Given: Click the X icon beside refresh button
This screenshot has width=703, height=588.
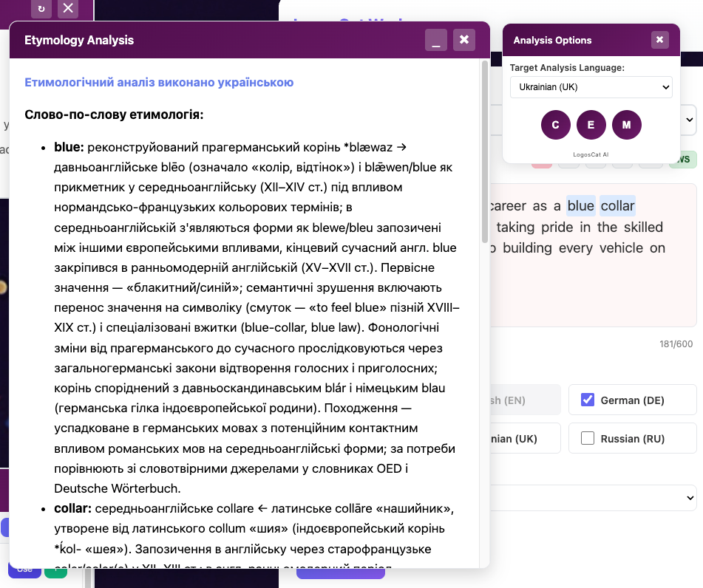Looking at the screenshot, I should pos(68,8).
